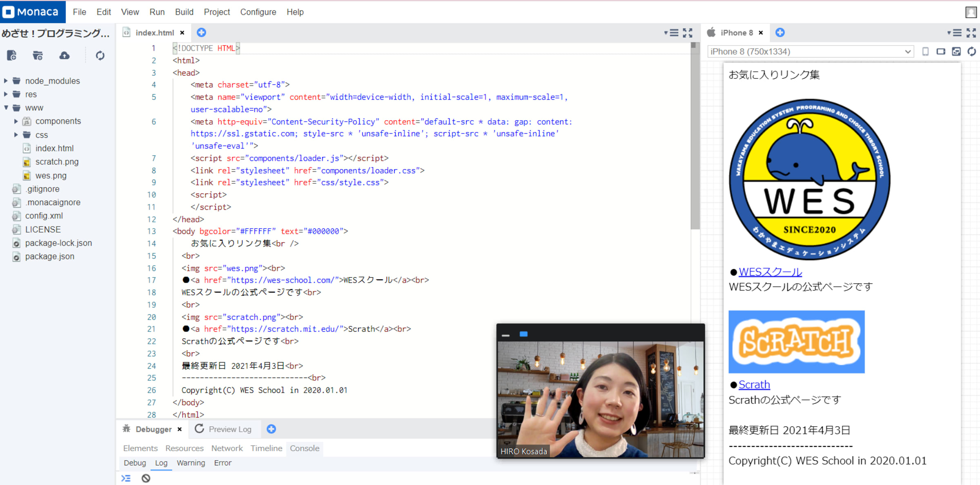Click the Scrath link in the preview
Image resolution: width=980 pixels, height=485 pixels.
(x=754, y=384)
